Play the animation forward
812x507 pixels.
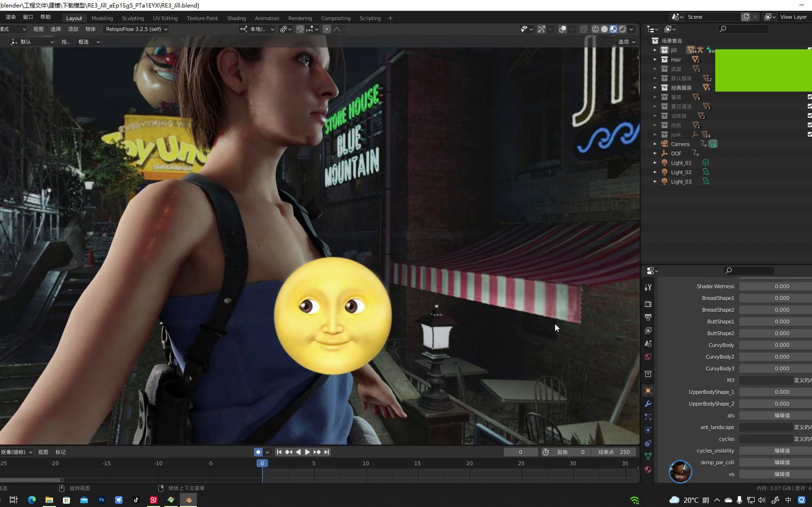coord(308,452)
